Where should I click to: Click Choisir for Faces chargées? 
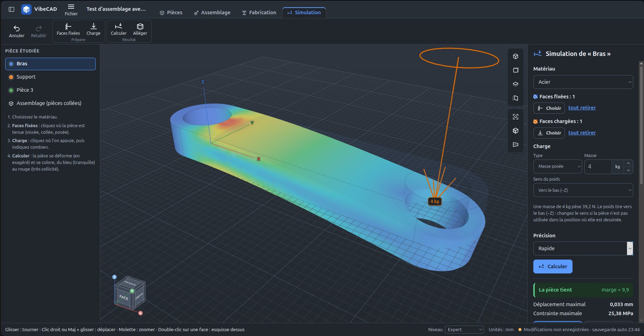549,133
